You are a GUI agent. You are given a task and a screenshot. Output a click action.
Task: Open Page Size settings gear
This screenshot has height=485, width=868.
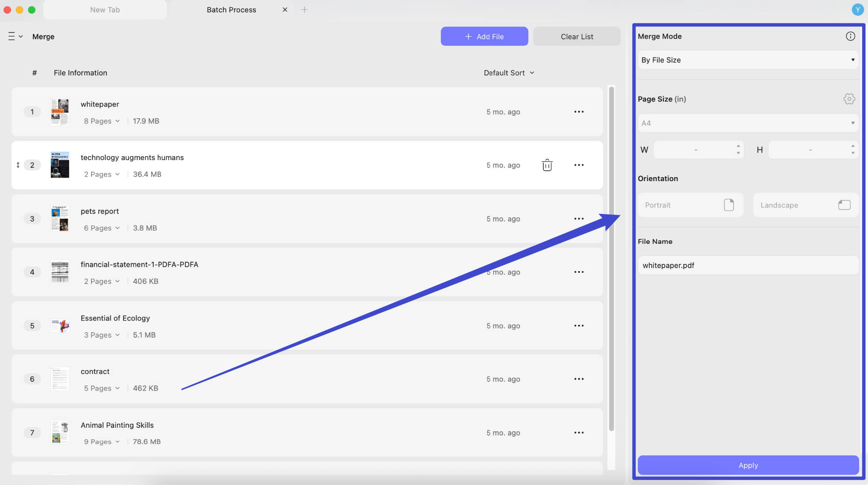coord(849,99)
